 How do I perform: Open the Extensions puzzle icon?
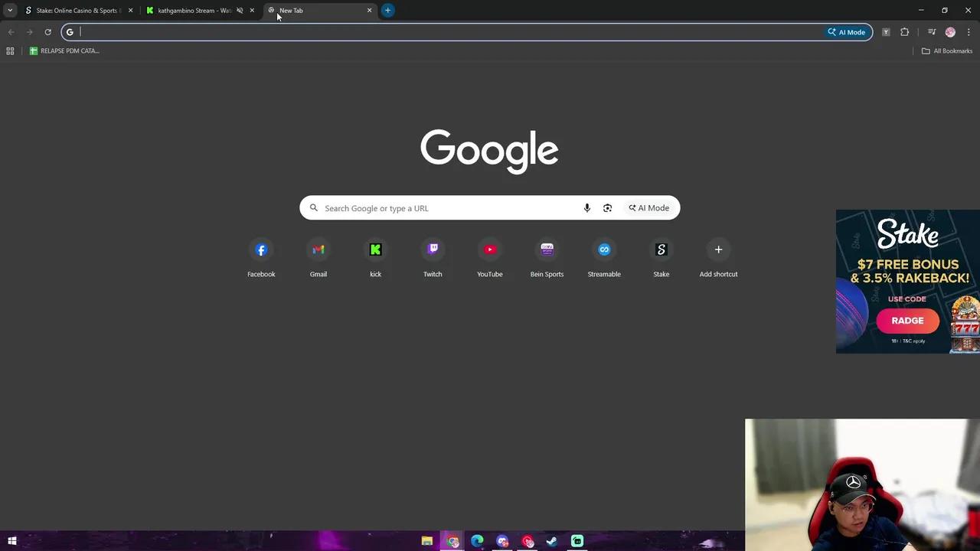[905, 32]
